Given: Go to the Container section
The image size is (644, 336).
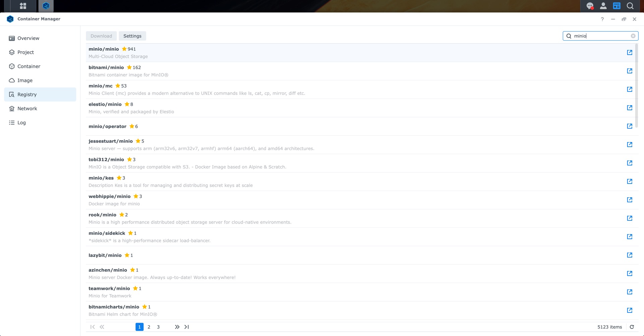Looking at the screenshot, I should pos(40,66).
